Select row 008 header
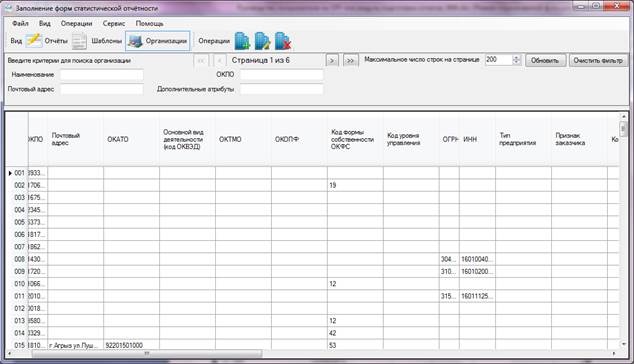Screen dimensions: 634x364 click(x=17, y=259)
